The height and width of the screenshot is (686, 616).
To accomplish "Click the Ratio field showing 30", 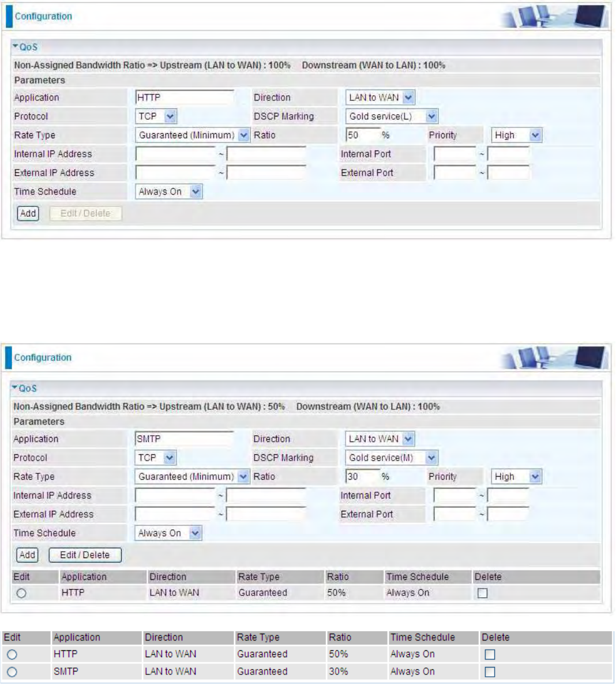I will tap(363, 476).
